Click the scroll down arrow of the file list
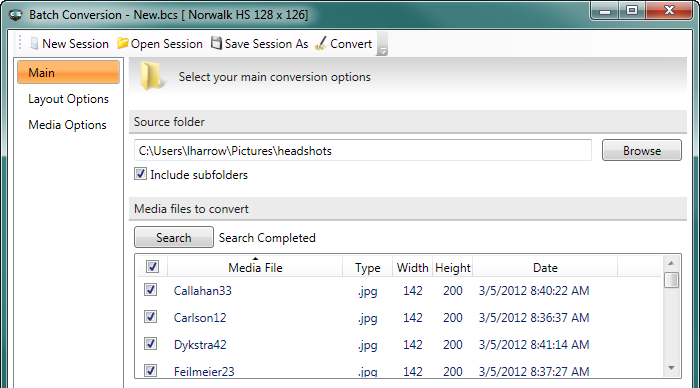Screen dimensions: 700x388 click(671, 368)
